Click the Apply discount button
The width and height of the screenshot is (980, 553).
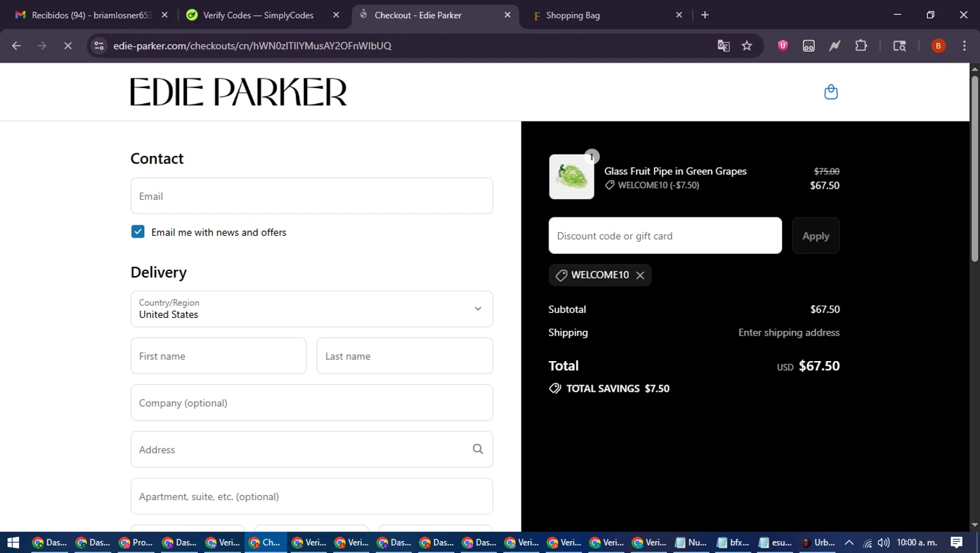(816, 236)
